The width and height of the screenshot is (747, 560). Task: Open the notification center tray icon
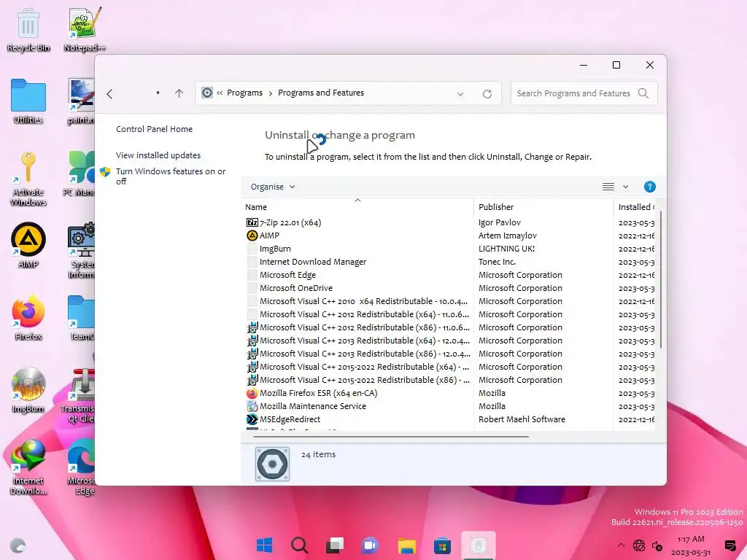pyautogui.click(x=729, y=545)
